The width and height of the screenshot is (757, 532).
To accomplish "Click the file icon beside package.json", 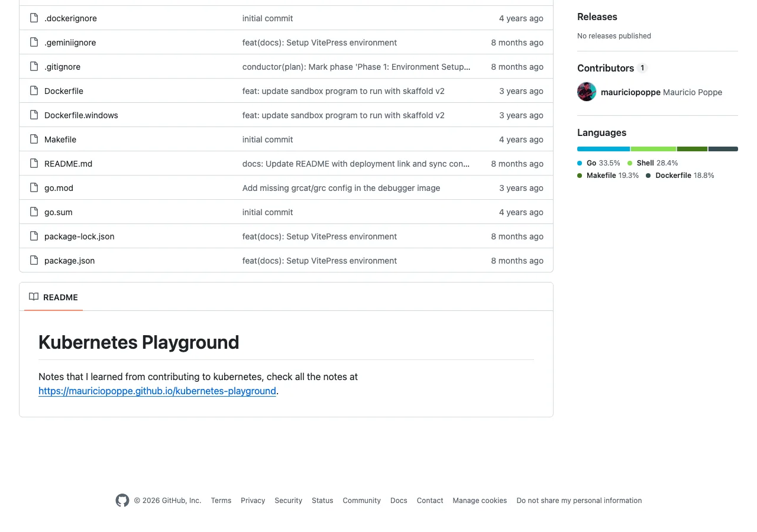I will (34, 261).
